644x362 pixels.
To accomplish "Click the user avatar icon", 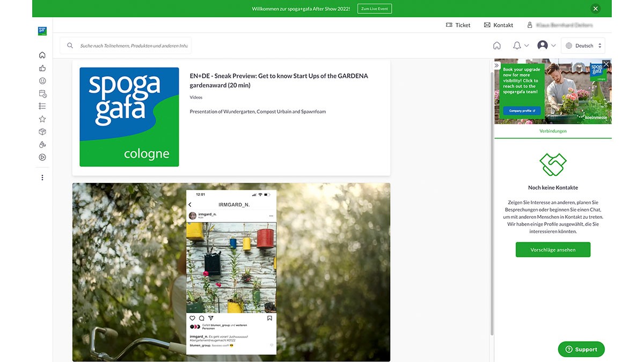I will click(543, 46).
